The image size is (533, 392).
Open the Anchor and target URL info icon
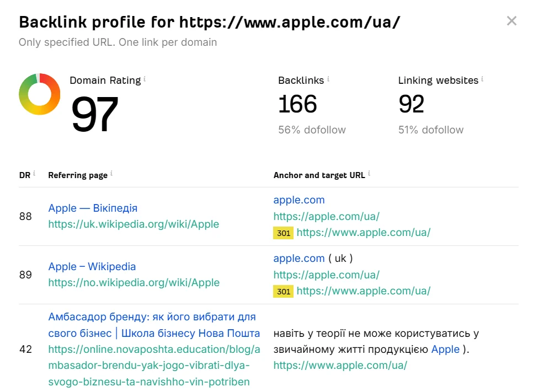[369, 174]
